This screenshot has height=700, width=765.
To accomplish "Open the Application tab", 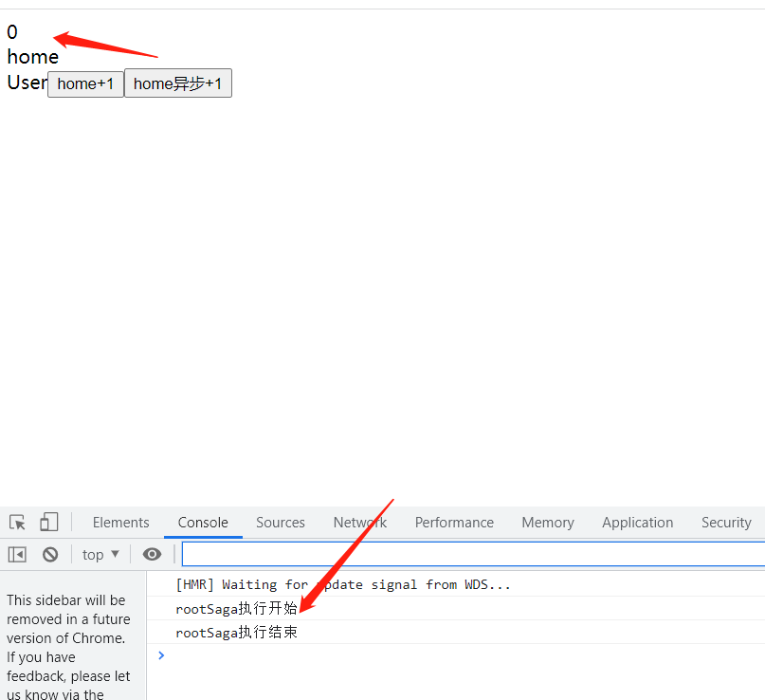I will [x=638, y=523].
